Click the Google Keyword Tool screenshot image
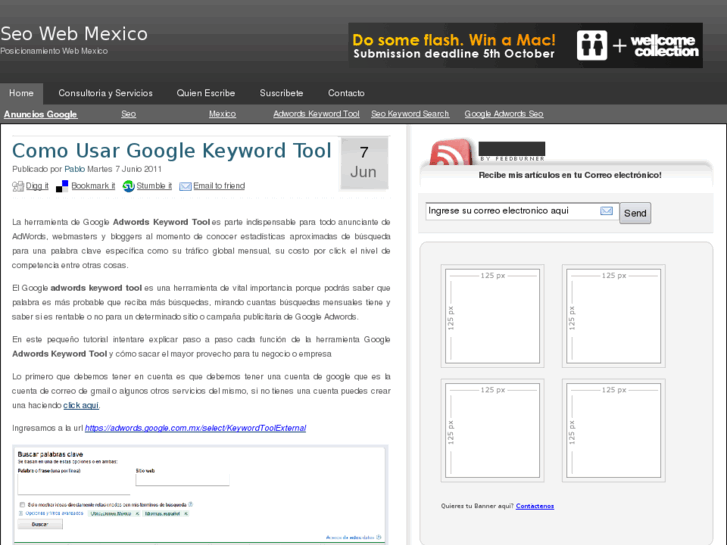727x545 pixels. pyautogui.click(x=200, y=494)
